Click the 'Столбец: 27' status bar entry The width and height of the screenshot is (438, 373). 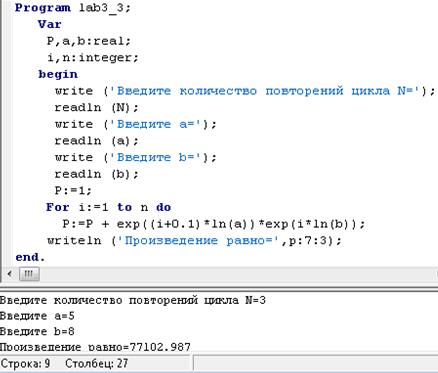click(x=97, y=363)
